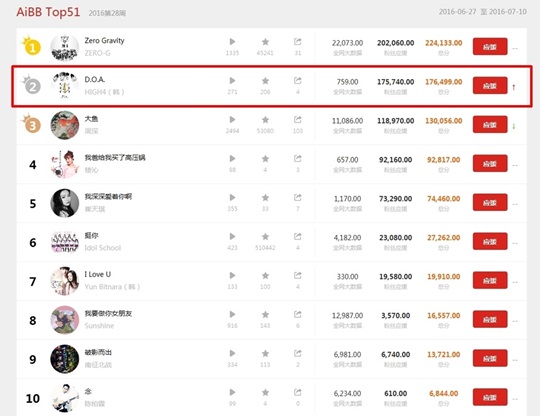The image size is (540, 416).
Task: Play the rank 5 song
Action: coord(232,197)
